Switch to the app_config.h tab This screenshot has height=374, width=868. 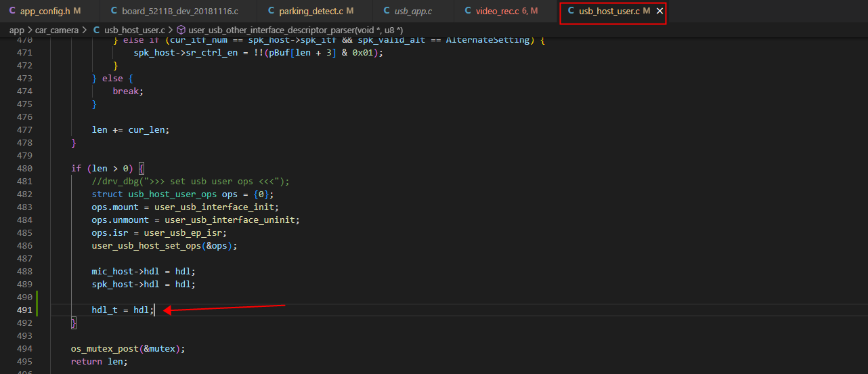(x=45, y=12)
